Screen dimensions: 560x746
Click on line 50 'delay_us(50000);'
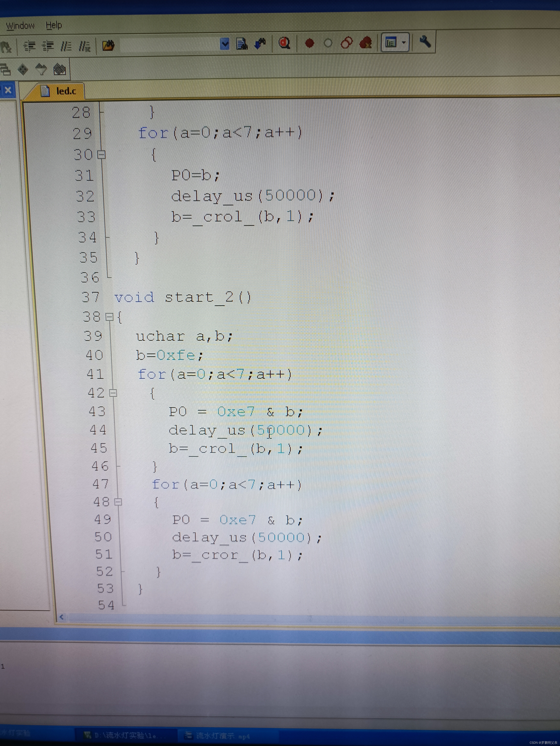click(x=247, y=537)
